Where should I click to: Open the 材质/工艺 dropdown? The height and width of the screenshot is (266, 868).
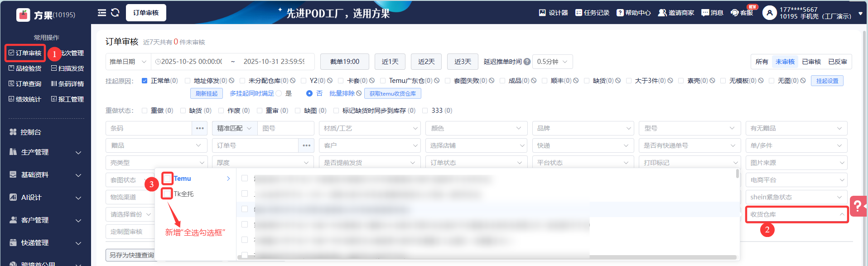370,128
